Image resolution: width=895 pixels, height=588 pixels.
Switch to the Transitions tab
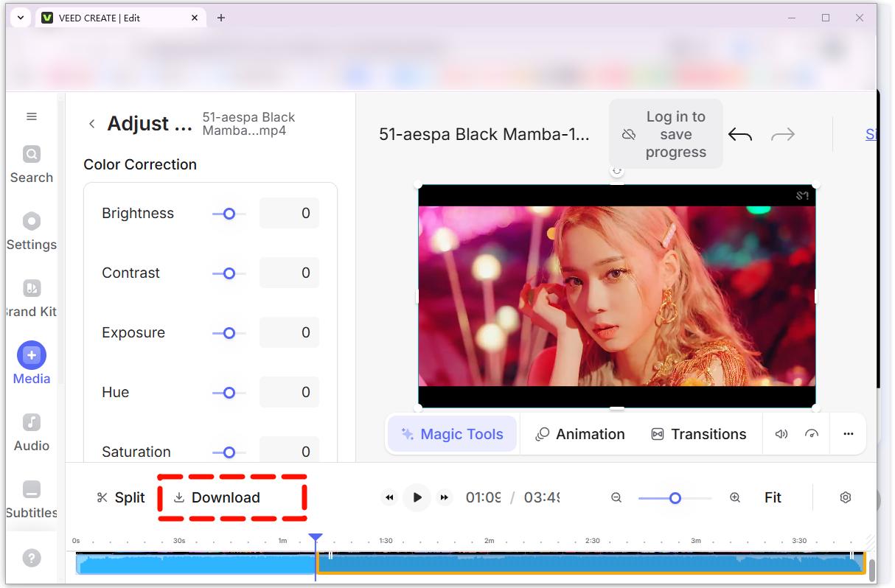click(699, 434)
